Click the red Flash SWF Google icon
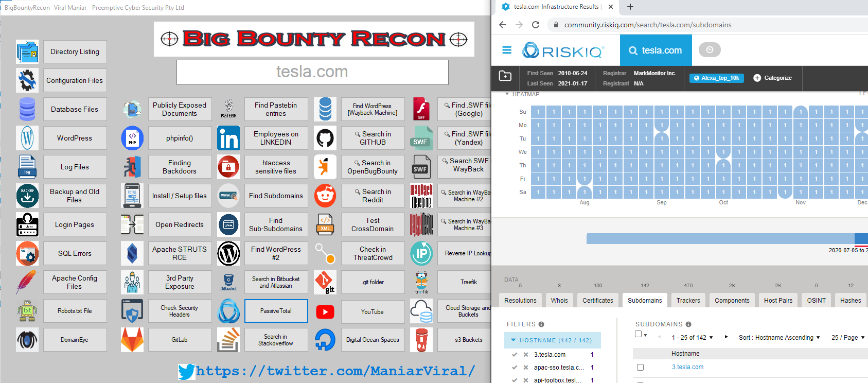 click(x=421, y=109)
